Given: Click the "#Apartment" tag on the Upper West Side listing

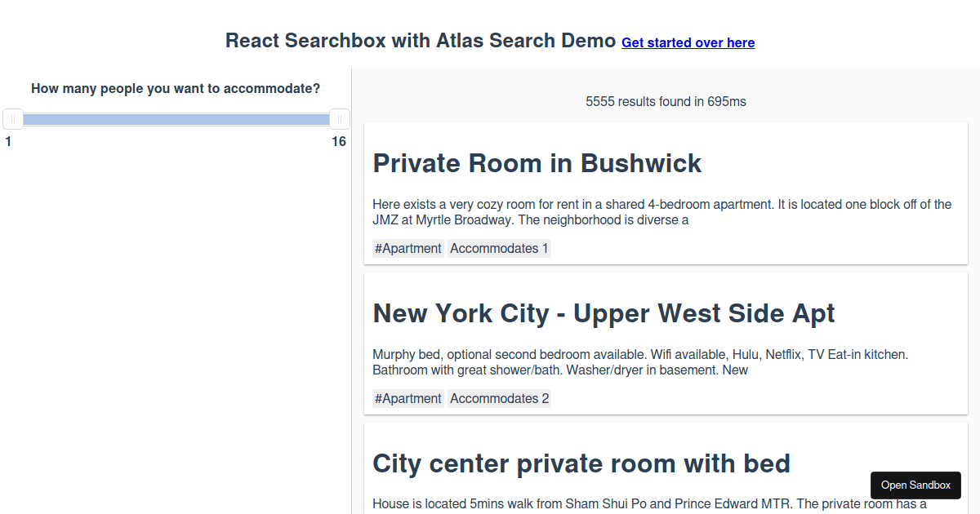Looking at the screenshot, I should pos(408,398).
